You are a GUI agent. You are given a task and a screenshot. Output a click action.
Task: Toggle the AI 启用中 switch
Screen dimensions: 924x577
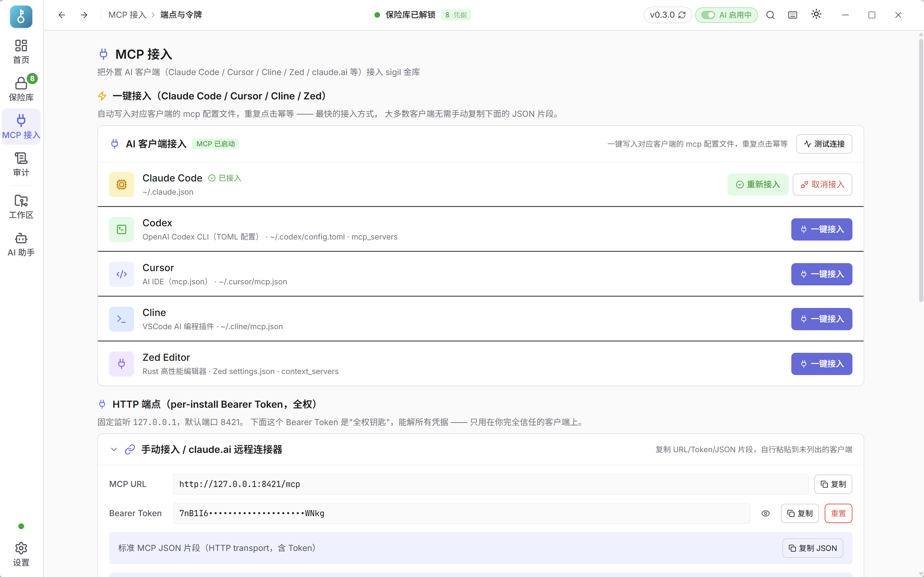click(726, 15)
